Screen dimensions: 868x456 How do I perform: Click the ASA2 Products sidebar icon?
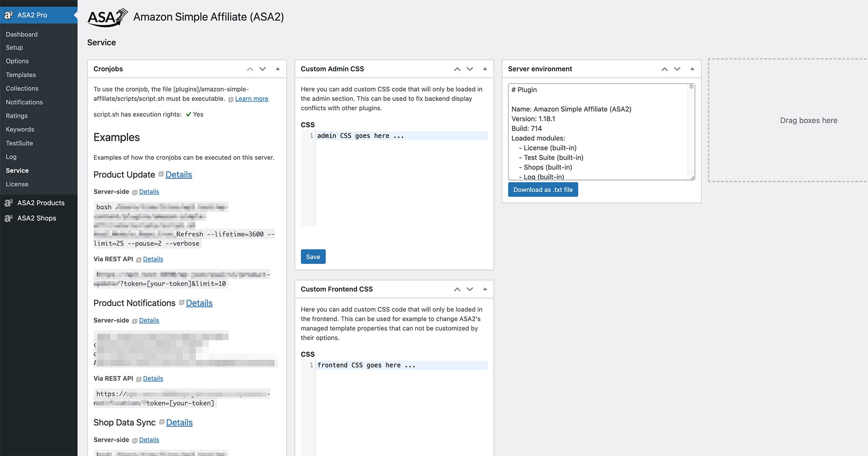(x=9, y=203)
